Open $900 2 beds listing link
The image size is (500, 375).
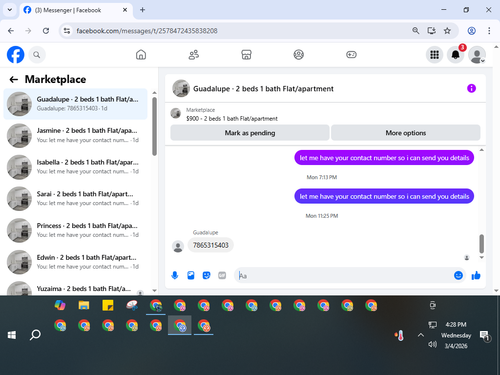click(x=232, y=119)
